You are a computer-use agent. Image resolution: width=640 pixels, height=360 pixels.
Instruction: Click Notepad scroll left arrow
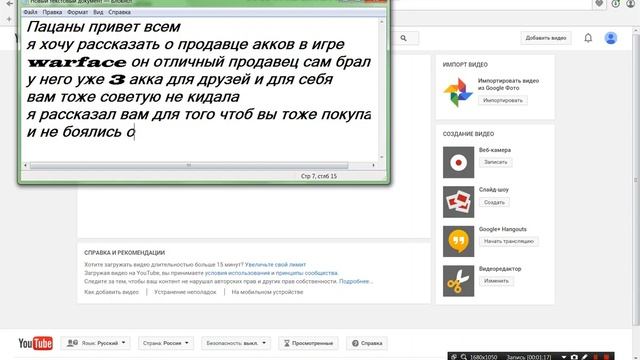tap(25, 165)
